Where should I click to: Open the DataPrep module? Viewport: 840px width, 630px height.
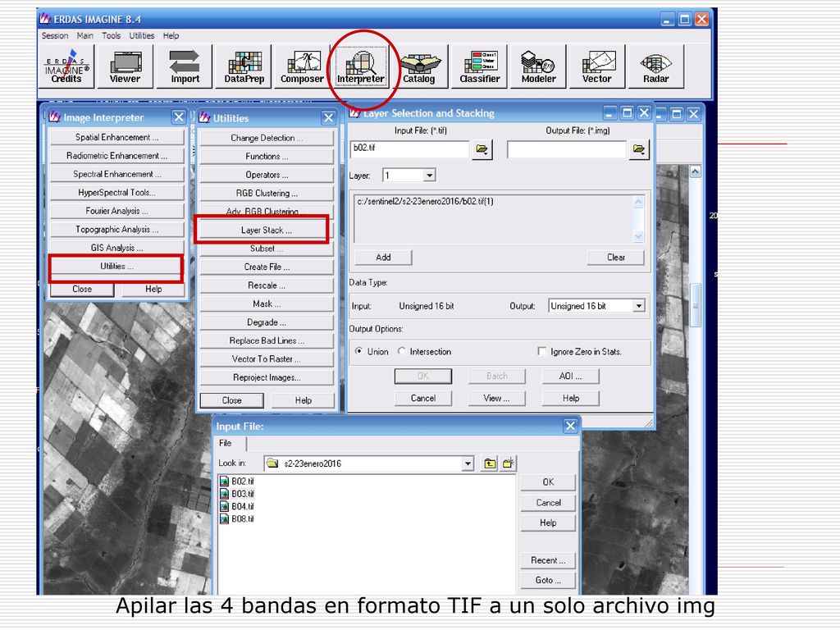pos(244,66)
